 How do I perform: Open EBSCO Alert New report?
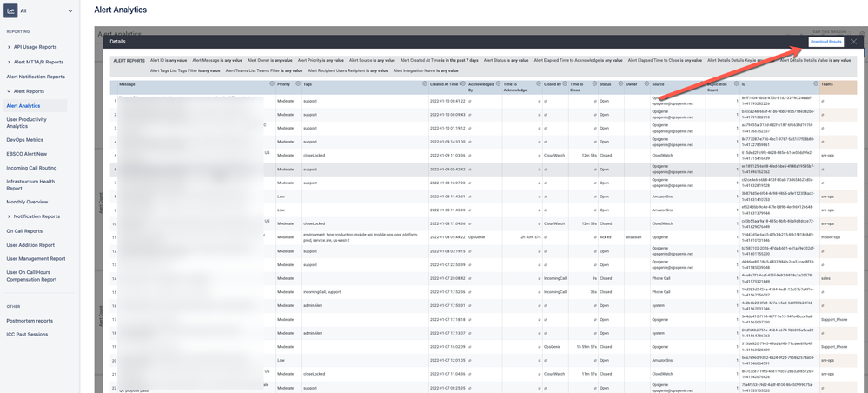(27, 154)
